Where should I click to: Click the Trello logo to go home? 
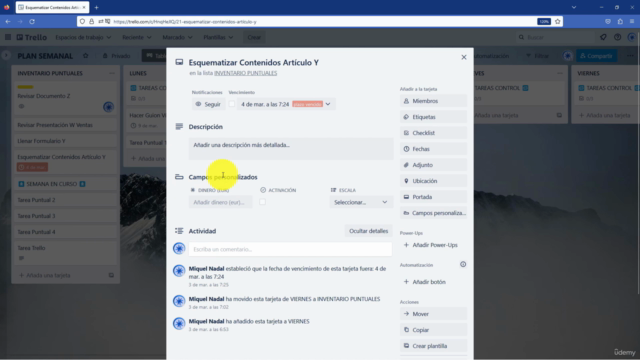click(32, 37)
